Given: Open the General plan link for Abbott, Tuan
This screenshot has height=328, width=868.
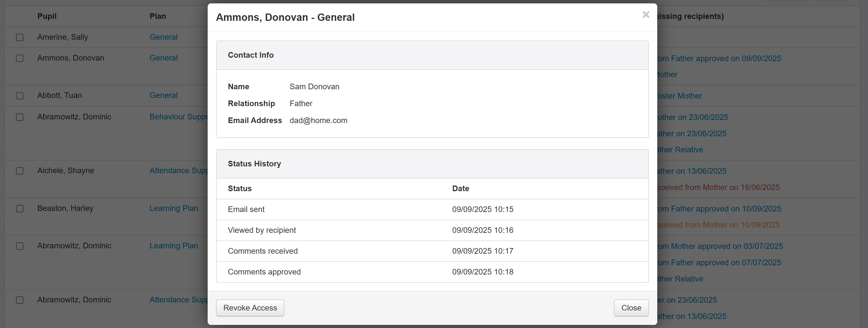Looking at the screenshot, I should click(164, 95).
